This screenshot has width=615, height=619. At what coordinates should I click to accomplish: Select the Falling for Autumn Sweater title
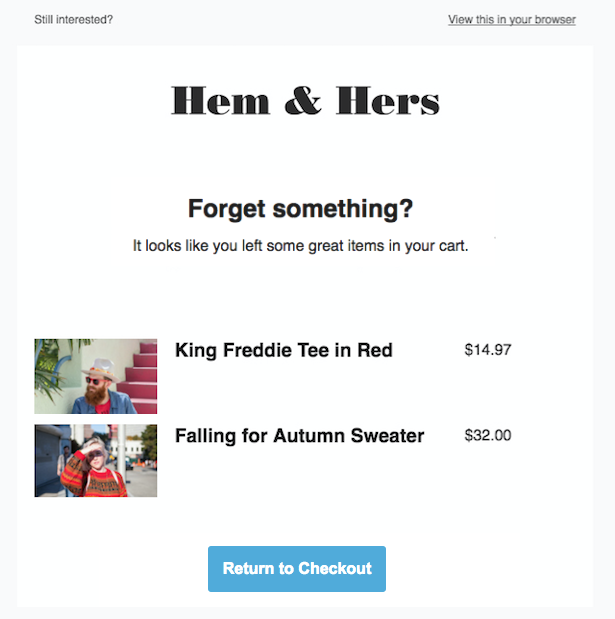299,436
